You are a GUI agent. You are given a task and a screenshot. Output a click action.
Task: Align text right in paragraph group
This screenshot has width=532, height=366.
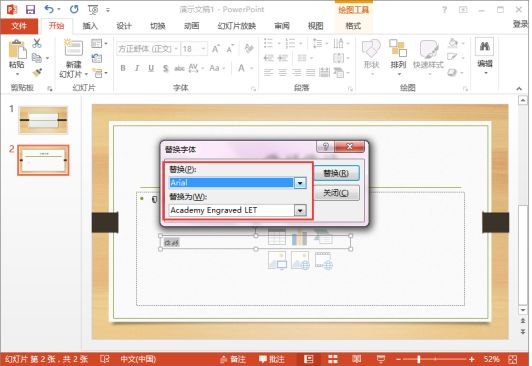pos(296,72)
